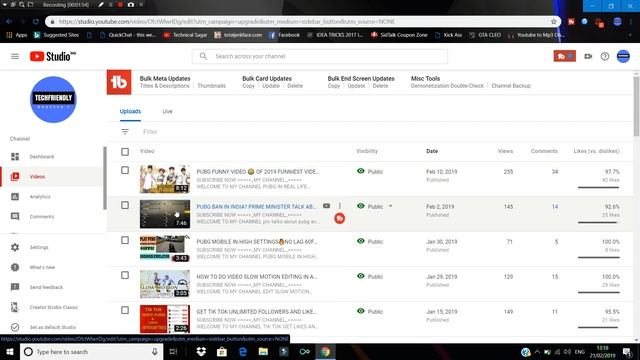
Task: Open PUBG FUNNY VIDEO title
Action: (x=258, y=172)
